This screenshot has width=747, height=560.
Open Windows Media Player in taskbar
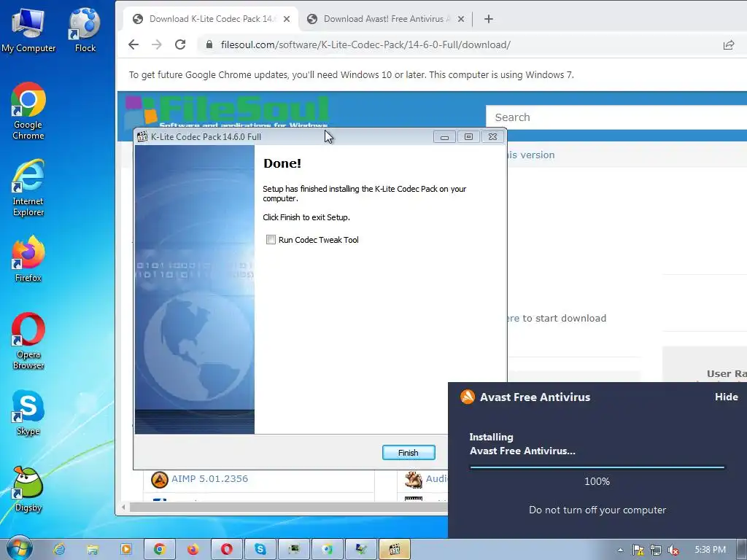(x=125, y=550)
